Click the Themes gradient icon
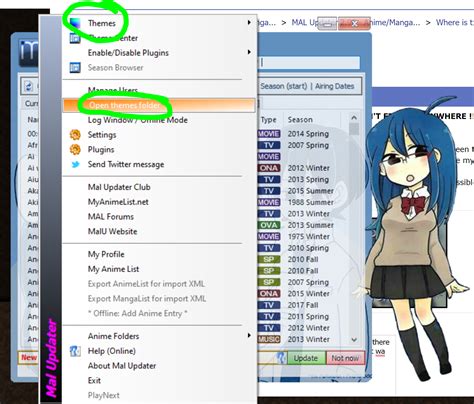The width and height of the screenshot is (474, 404). 75,23
